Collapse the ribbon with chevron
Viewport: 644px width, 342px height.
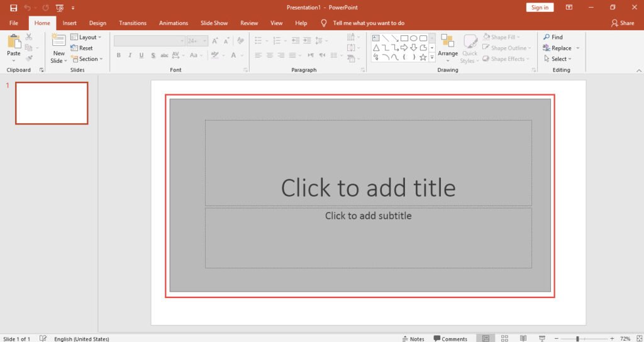pyautogui.click(x=639, y=70)
